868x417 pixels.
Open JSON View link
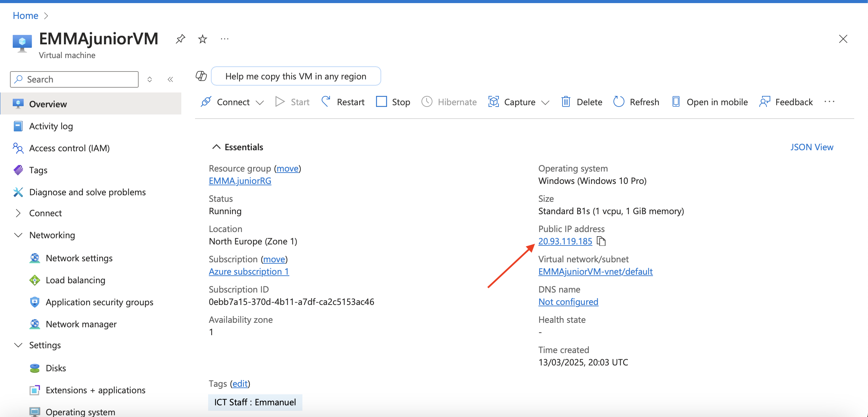point(812,147)
